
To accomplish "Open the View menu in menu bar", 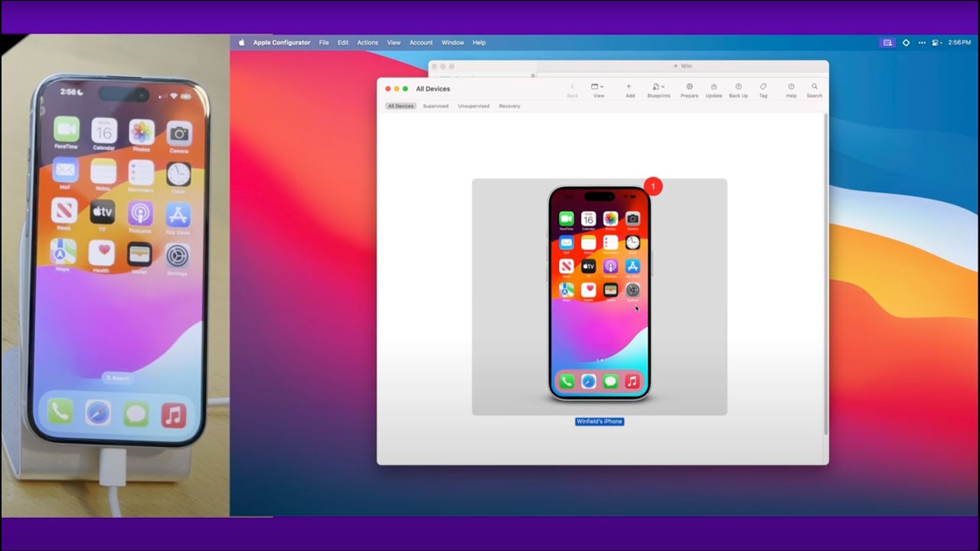I will pyautogui.click(x=394, y=43).
